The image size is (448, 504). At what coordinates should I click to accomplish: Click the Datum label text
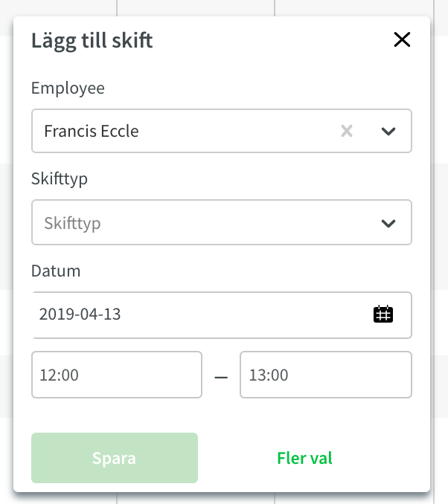tap(56, 271)
